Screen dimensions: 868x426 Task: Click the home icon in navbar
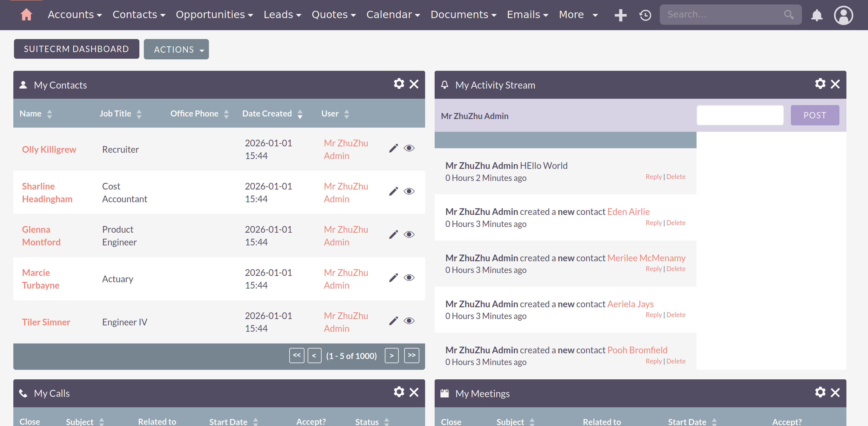(x=26, y=15)
